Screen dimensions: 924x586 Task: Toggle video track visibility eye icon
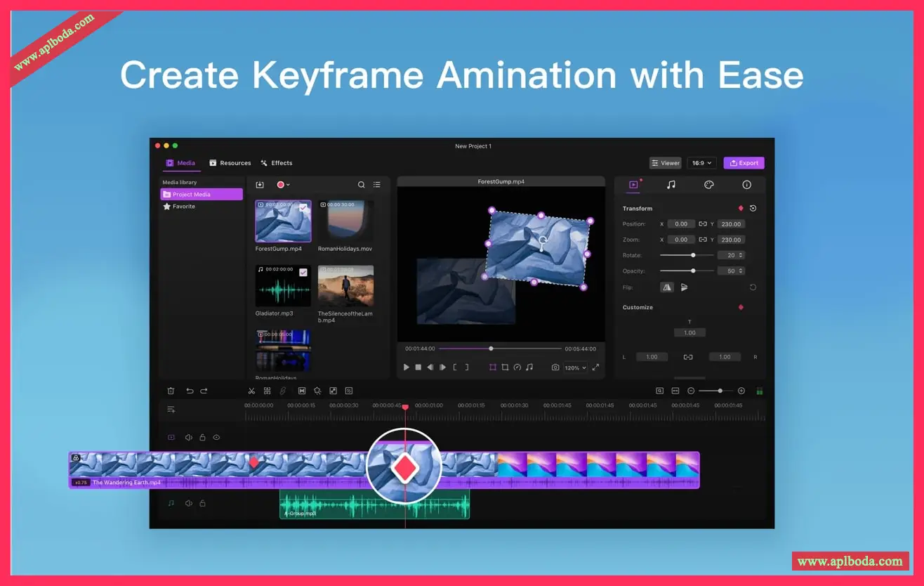[x=216, y=438]
